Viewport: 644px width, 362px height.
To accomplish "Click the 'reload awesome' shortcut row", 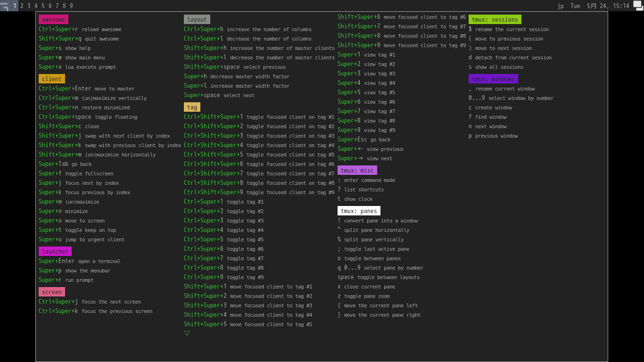I will point(80,29).
